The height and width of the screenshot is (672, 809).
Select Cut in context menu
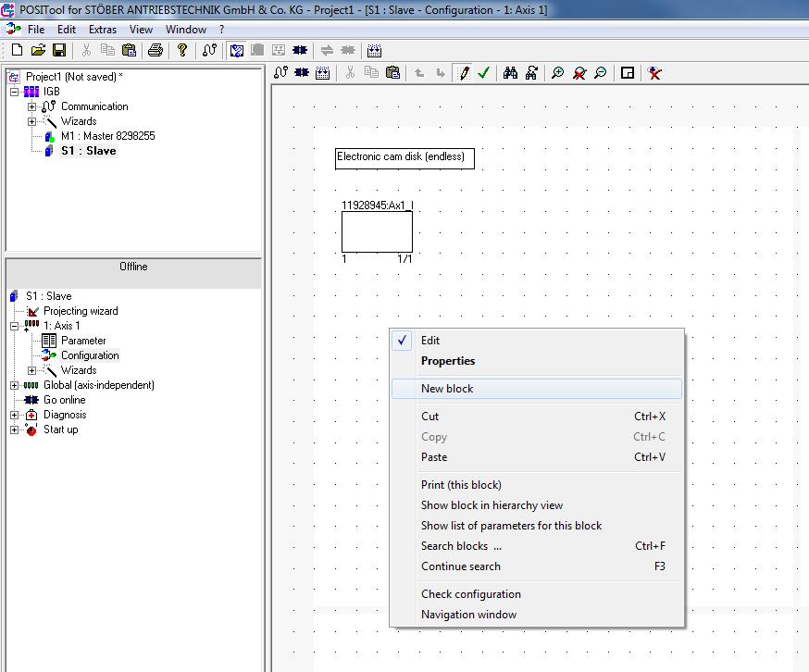click(537, 417)
